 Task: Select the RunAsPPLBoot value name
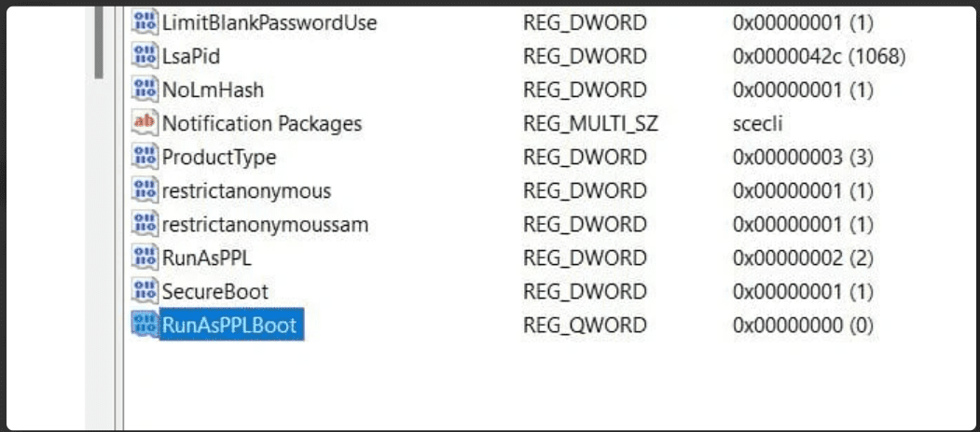coord(231,325)
